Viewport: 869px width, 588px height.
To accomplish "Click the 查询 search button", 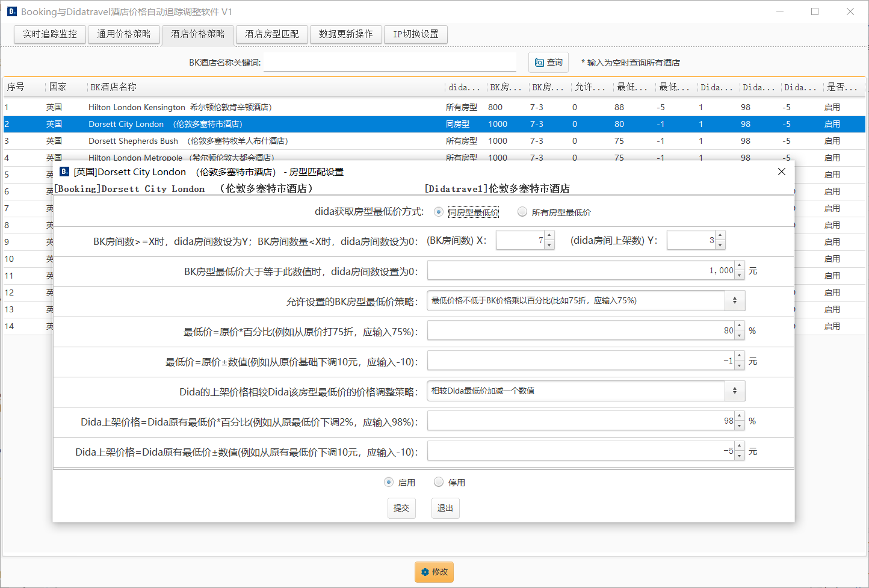I will pos(548,63).
